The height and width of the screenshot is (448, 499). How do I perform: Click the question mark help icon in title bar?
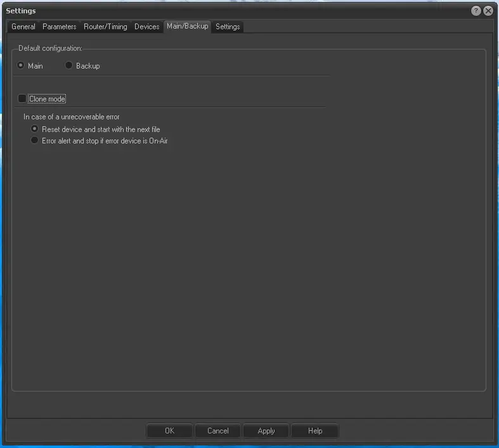pos(476,11)
